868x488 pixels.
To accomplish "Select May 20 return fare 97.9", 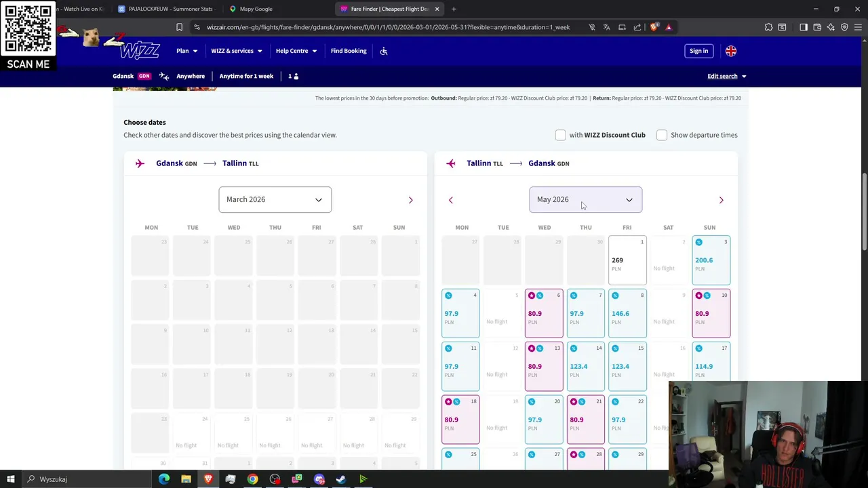I will 544,420.
